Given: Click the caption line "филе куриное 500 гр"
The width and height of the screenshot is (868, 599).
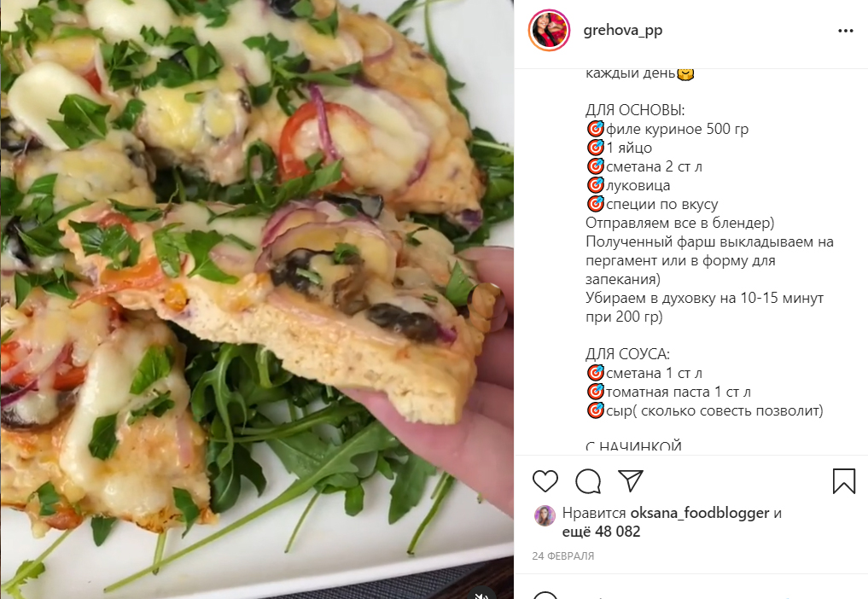Looking at the screenshot, I should (667, 129).
